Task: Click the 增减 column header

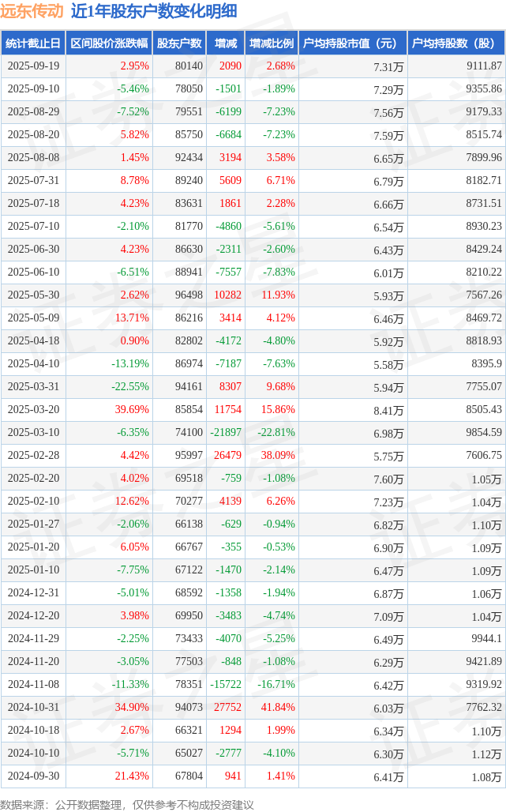Action: coord(225,43)
